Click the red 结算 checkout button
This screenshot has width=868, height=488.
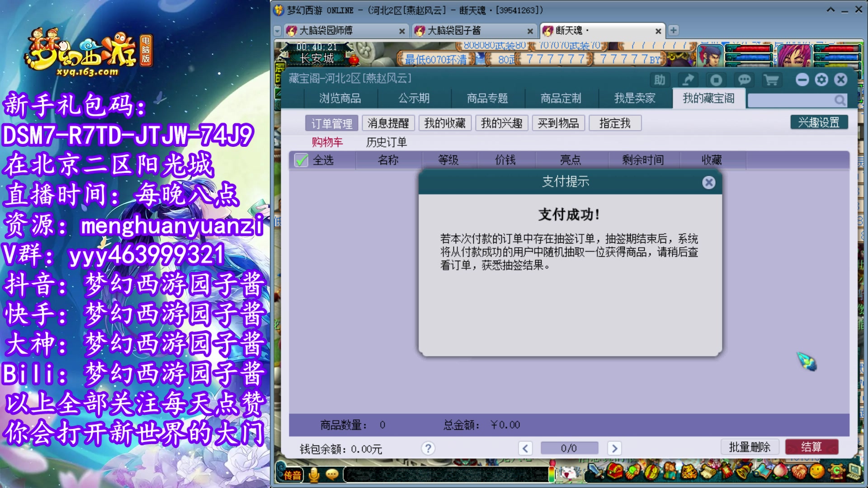tap(811, 447)
